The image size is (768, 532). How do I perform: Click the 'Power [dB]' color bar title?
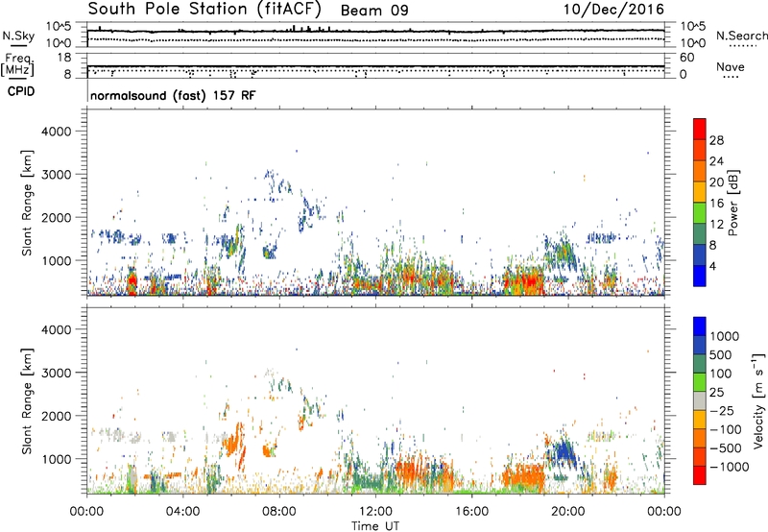732,203
